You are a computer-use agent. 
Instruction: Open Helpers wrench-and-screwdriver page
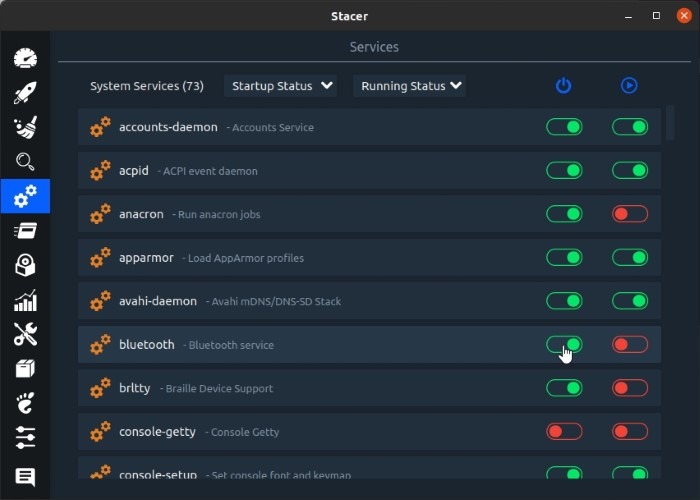click(25, 334)
